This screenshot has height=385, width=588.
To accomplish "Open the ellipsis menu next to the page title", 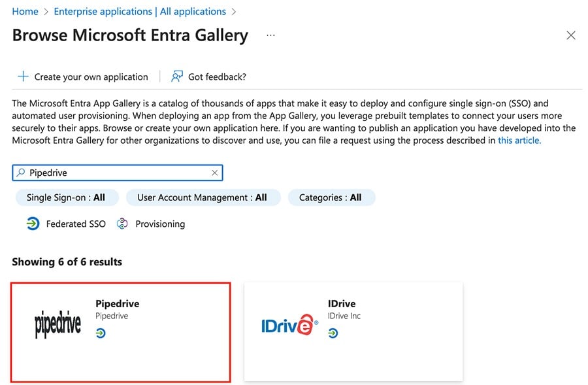I will point(270,36).
